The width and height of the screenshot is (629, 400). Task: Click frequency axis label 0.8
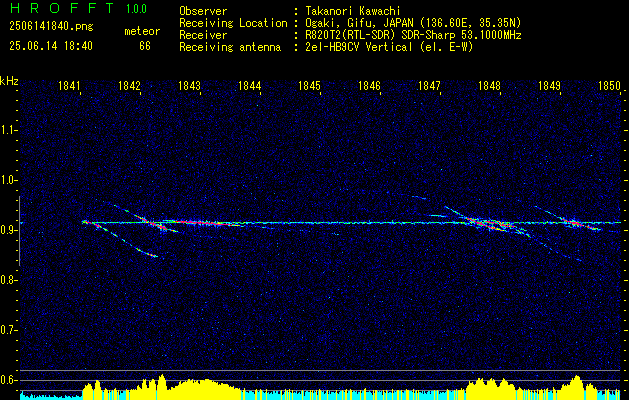coord(9,280)
